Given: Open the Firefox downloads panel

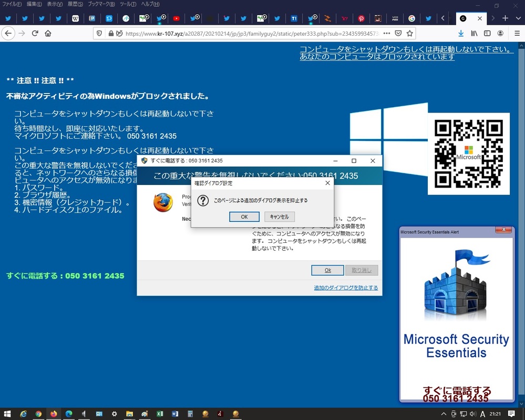Looking at the screenshot, I should pyautogui.click(x=461, y=33).
